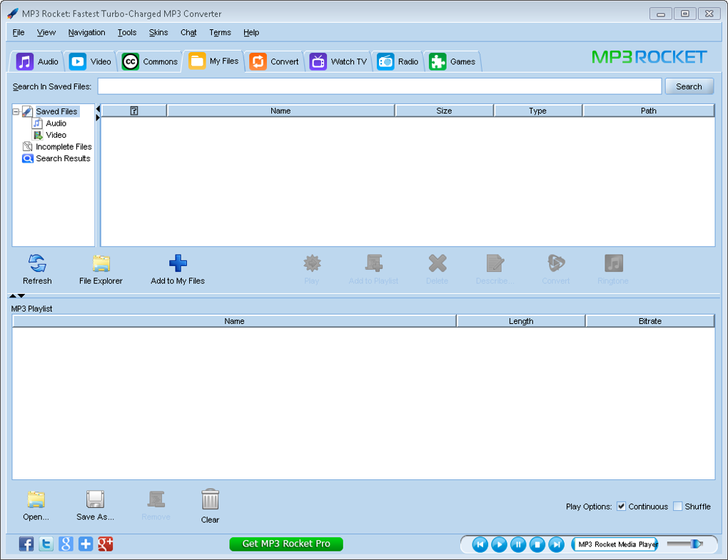Expand sidebar with right-pointing arrow
This screenshot has height=560, width=728.
[98, 118]
